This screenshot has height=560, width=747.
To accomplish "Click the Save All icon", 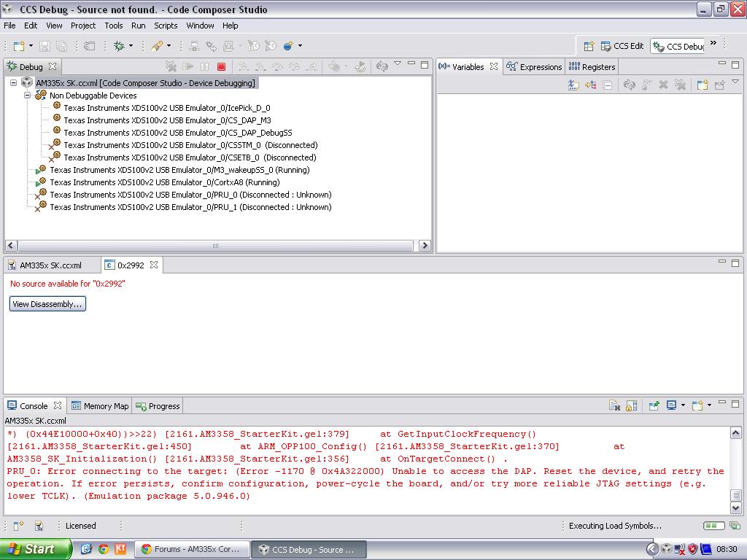I will click(62, 46).
